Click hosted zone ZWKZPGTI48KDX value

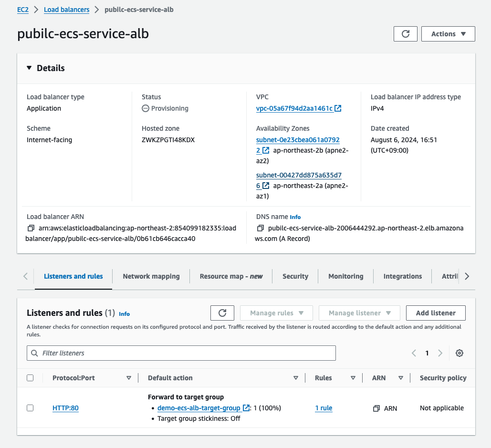(x=168, y=140)
